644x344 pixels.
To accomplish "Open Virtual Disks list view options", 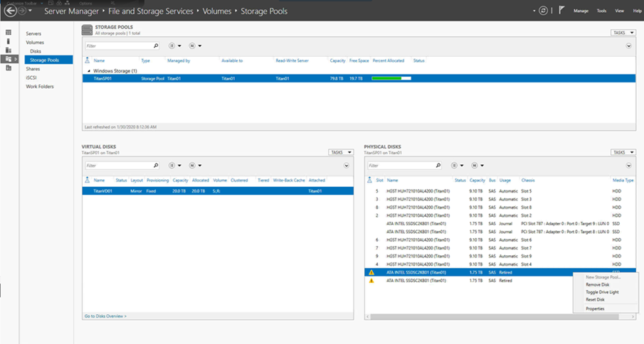I will tap(174, 166).
